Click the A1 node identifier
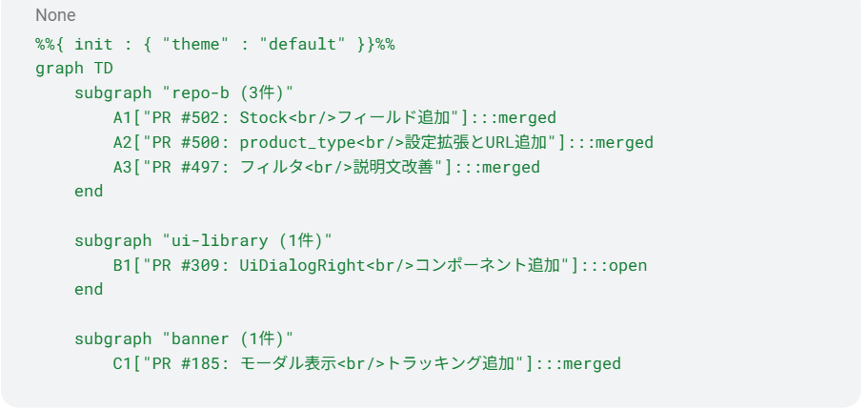868x410 pixels. pos(123,118)
